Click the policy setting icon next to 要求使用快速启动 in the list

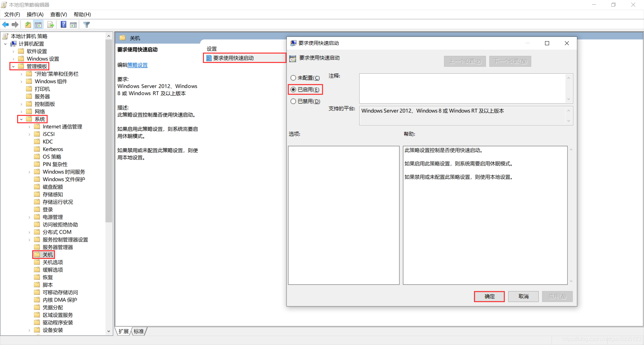click(x=209, y=58)
